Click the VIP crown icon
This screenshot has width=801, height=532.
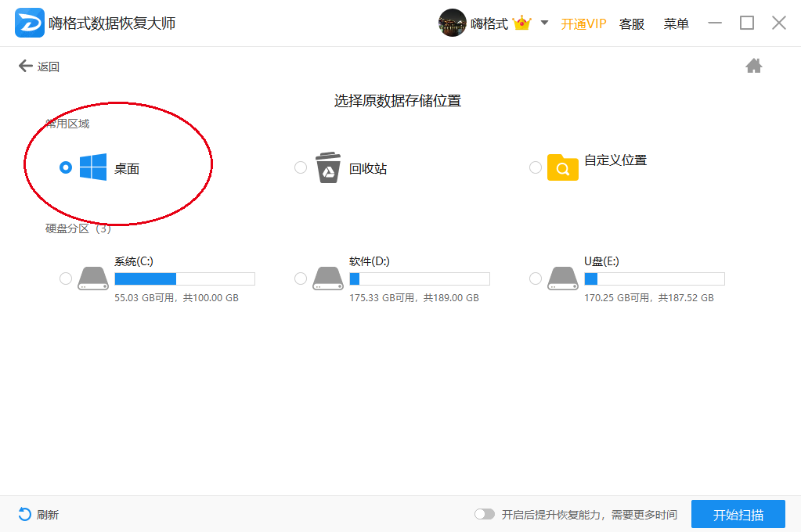[521, 23]
